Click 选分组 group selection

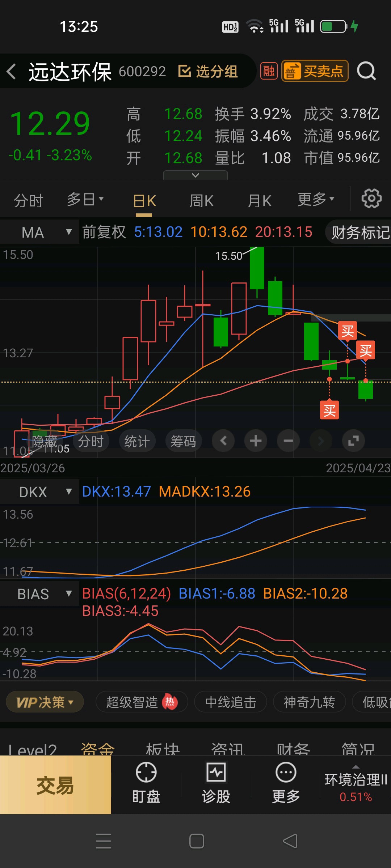[x=208, y=71]
